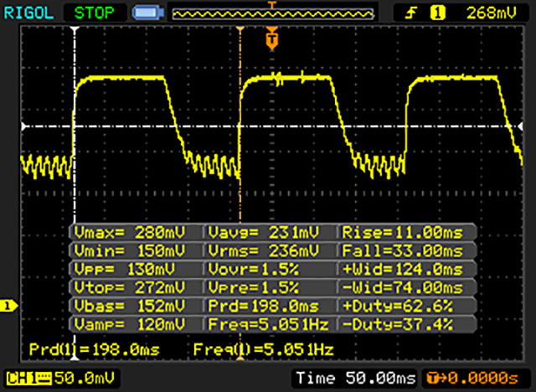The image size is (536, 392).
Task: Click the waveform memory overview bar
Action: (273, 14)
